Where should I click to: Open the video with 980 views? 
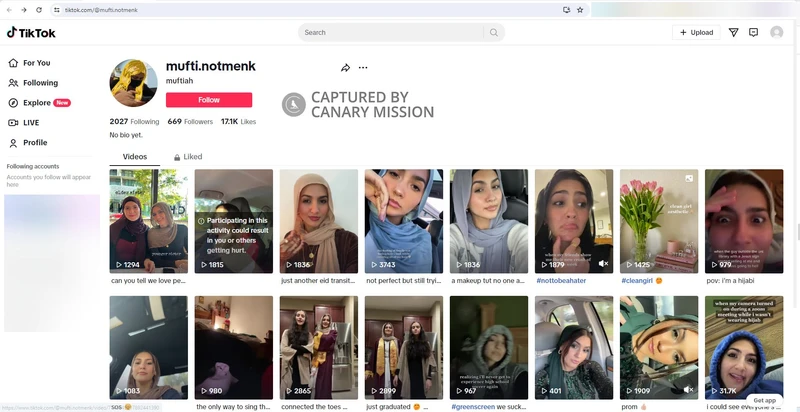tap(234, 348)
